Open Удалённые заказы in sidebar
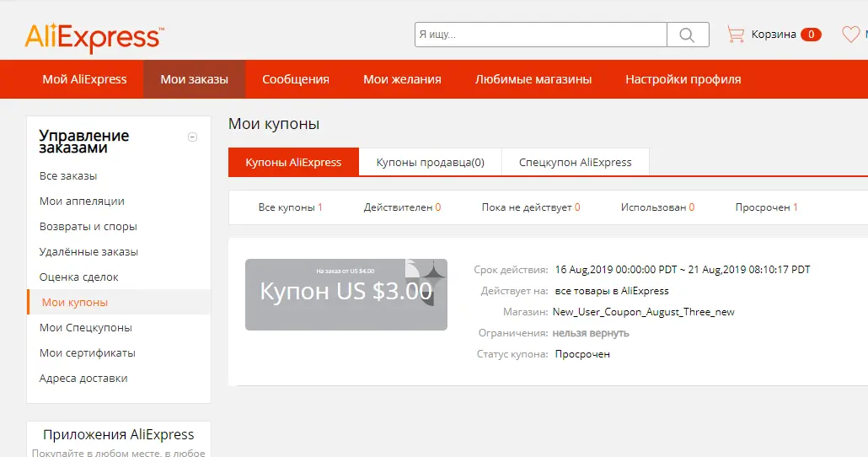 tap(88, 252)
